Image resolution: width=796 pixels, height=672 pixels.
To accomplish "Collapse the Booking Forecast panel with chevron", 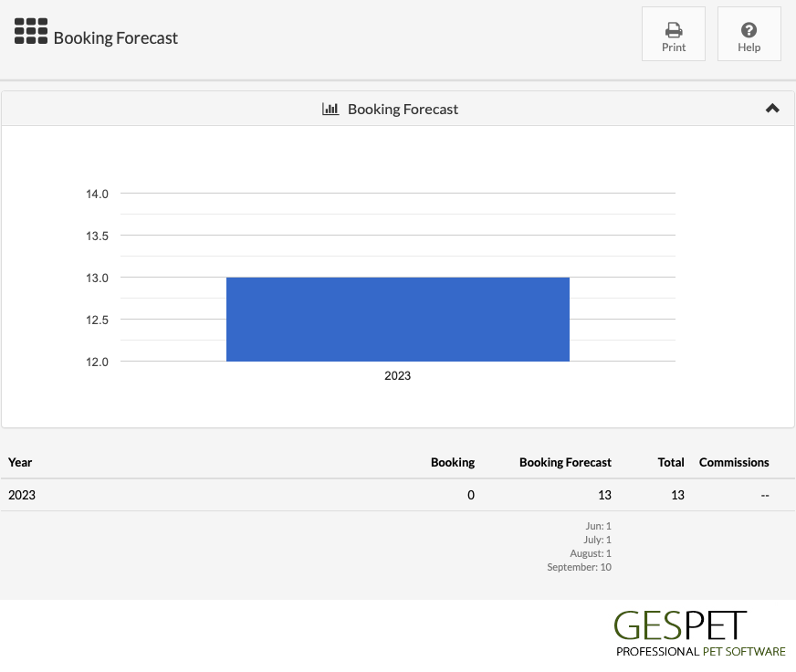I will (772, 108).
